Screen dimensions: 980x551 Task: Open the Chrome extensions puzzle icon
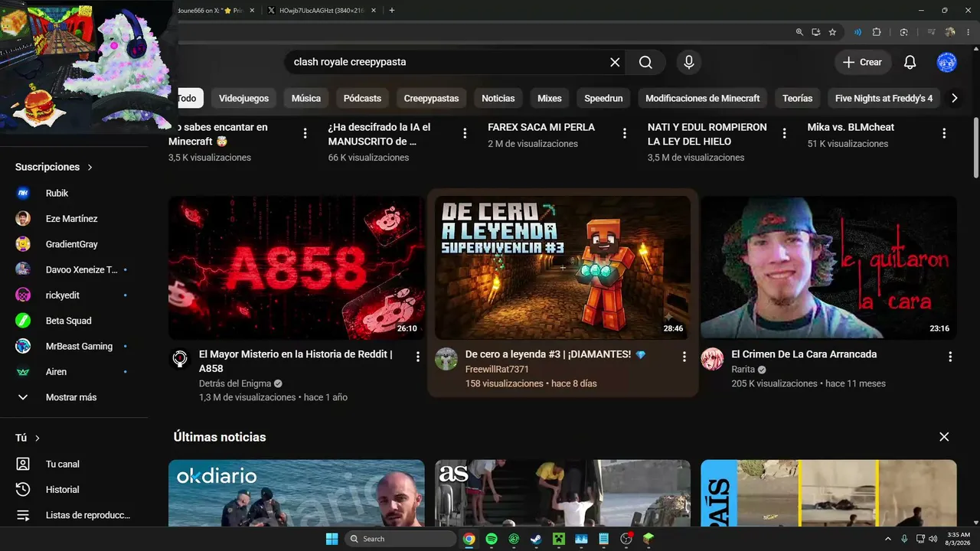877,32
